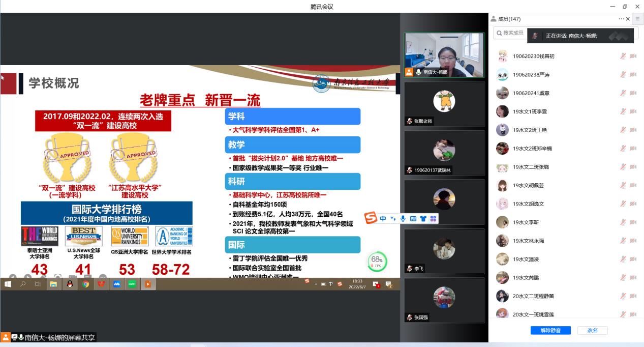This screenshot has width=644, height=347.
Task: Click the Chrome icon in the shared taskbar
Action: (85, 284)
